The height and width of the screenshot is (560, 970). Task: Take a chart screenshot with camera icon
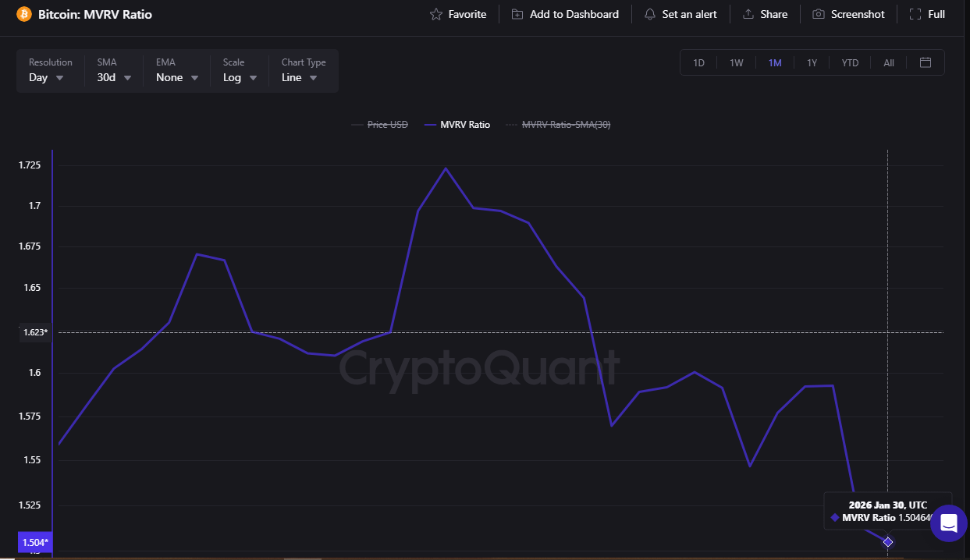(819, 14)
